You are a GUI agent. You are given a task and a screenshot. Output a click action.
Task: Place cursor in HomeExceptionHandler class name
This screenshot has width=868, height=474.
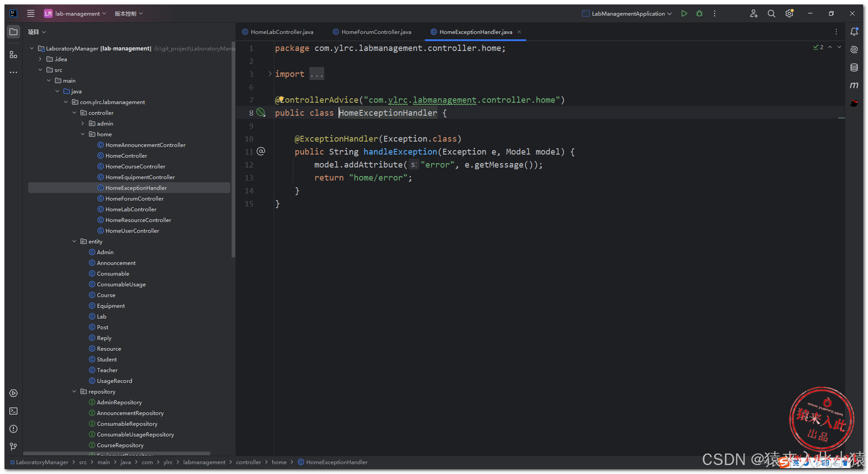(388, 113)
